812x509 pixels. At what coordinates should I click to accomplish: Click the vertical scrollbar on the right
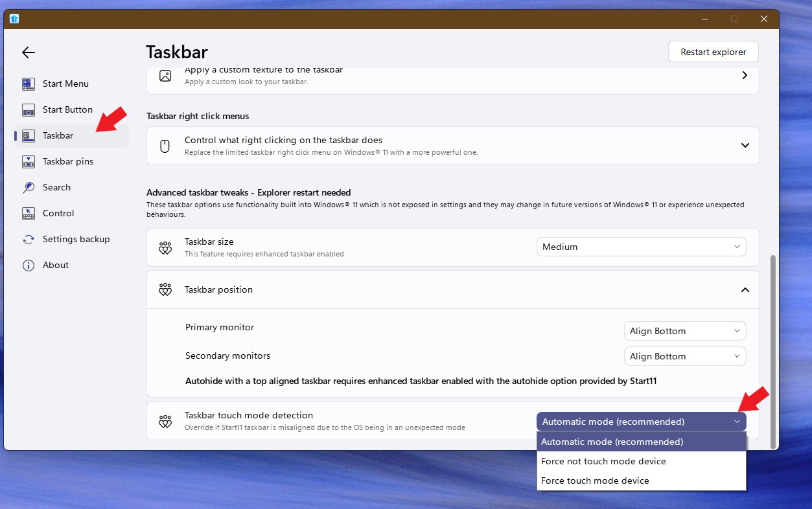pos(771,350)
